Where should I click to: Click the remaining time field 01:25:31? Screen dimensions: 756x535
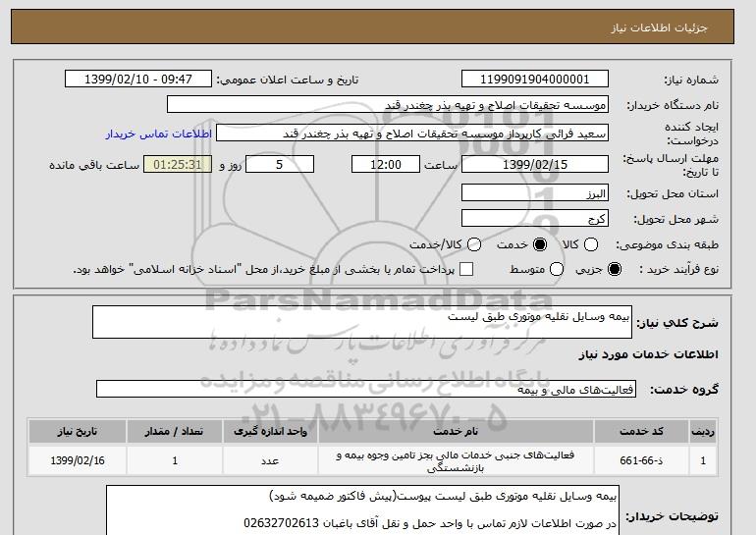tap(178, 164)
